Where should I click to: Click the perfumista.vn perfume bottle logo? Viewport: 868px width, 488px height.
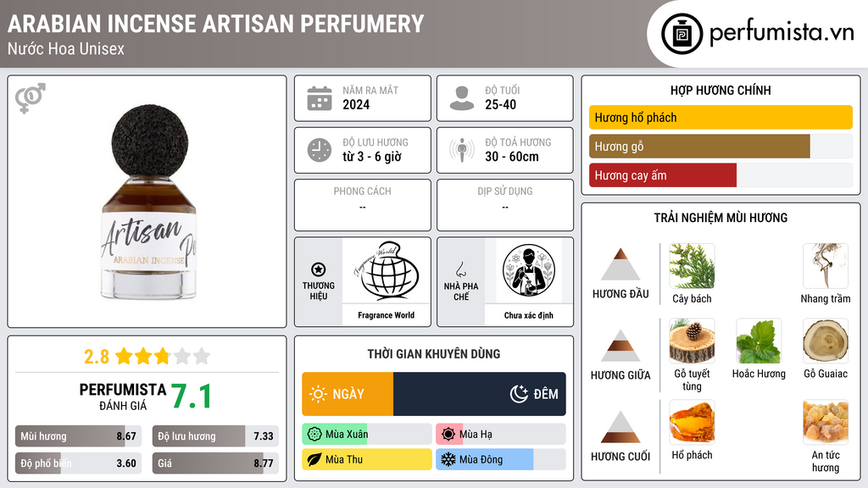(682, 34)
